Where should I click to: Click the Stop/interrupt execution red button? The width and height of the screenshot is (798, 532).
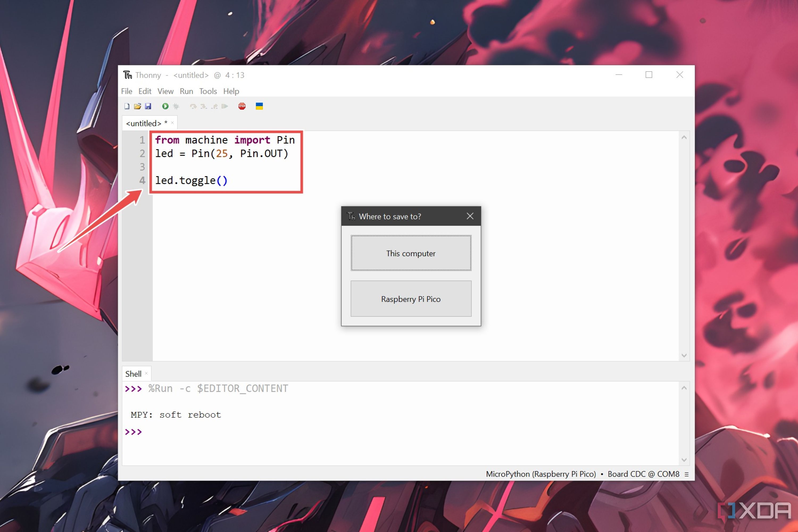pyautogui.click(x=242, y=106)
